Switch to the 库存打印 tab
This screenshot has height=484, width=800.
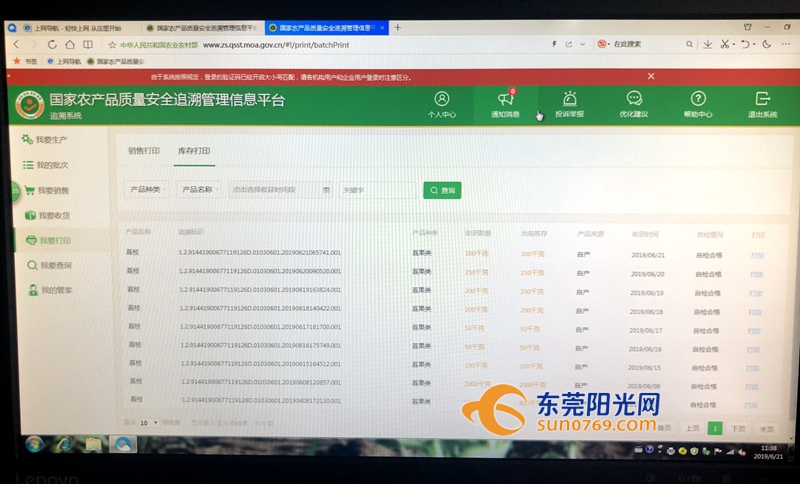(x=194, y=150)
